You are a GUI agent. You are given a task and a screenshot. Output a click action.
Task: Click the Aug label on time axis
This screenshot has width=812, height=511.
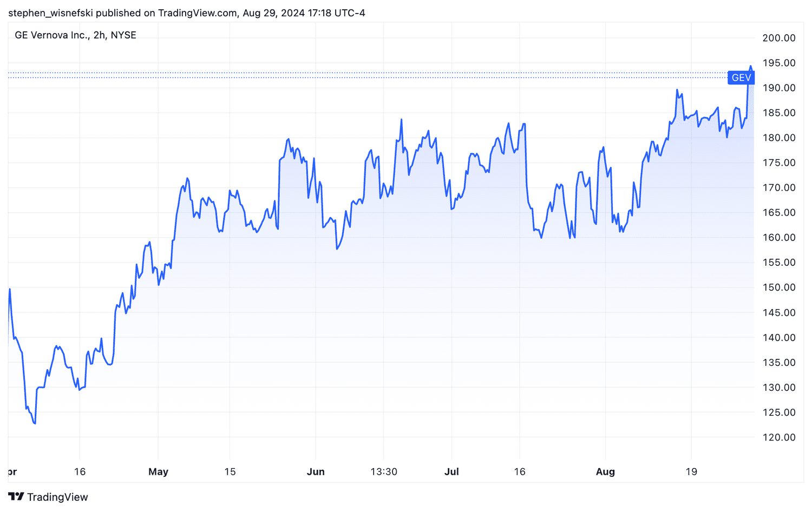[605, 472]
